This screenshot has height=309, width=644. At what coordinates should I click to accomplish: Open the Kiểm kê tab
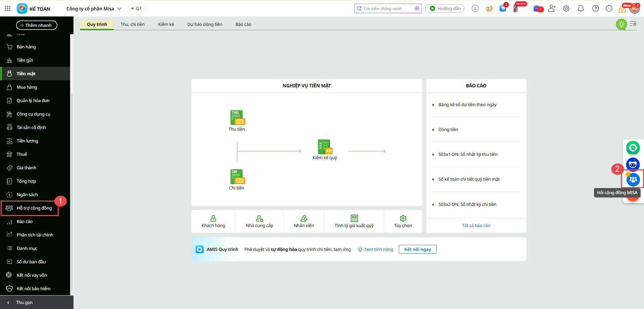click(x=166, y=25)
